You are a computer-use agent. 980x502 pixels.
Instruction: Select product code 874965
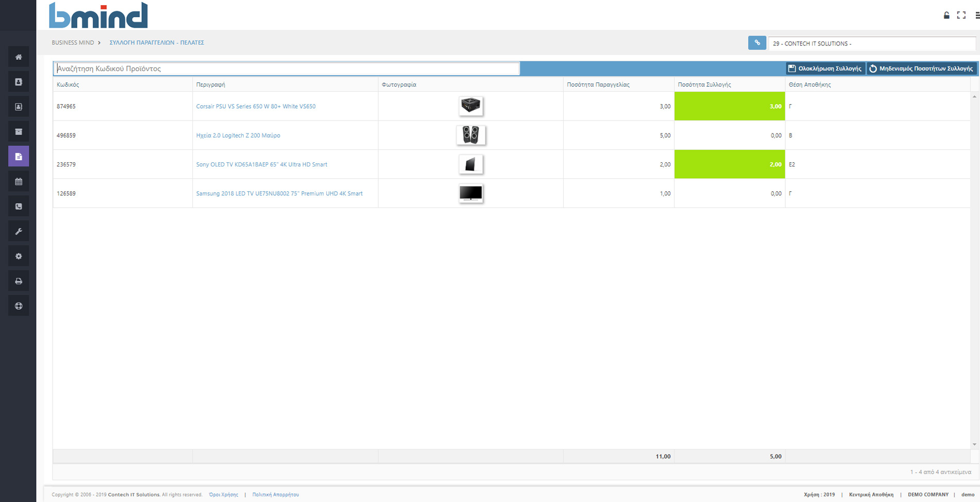click(x=66, y=106)
